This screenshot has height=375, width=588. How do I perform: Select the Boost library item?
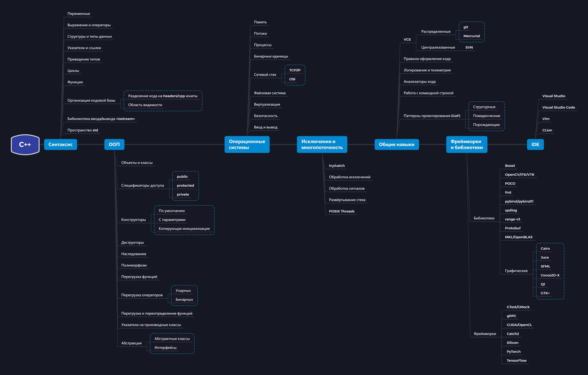pyautogui.click(x=510, y=166)
